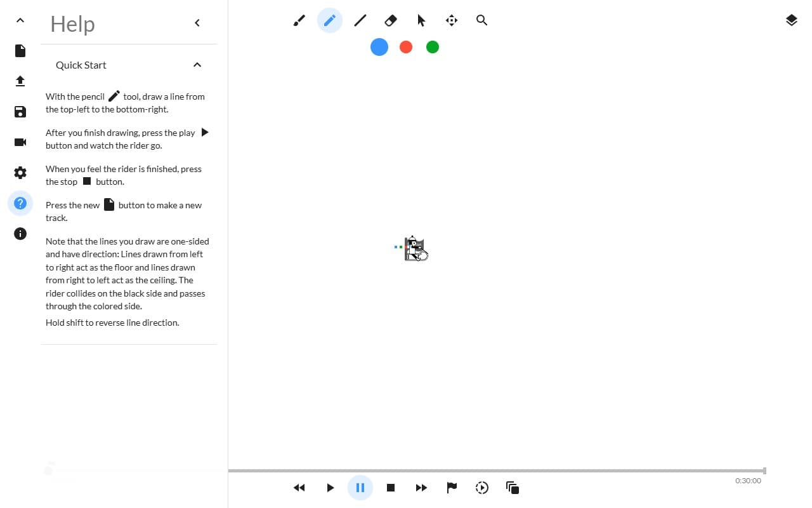812x508 pixels.
Task: Click the timeline progress bar
Action: point(497,471)
